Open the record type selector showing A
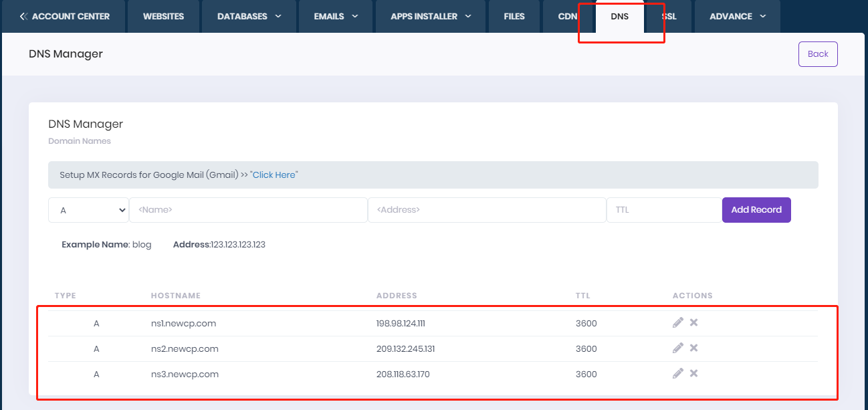The height and width of the screenshot is (410, 868). tap(88, 209)
